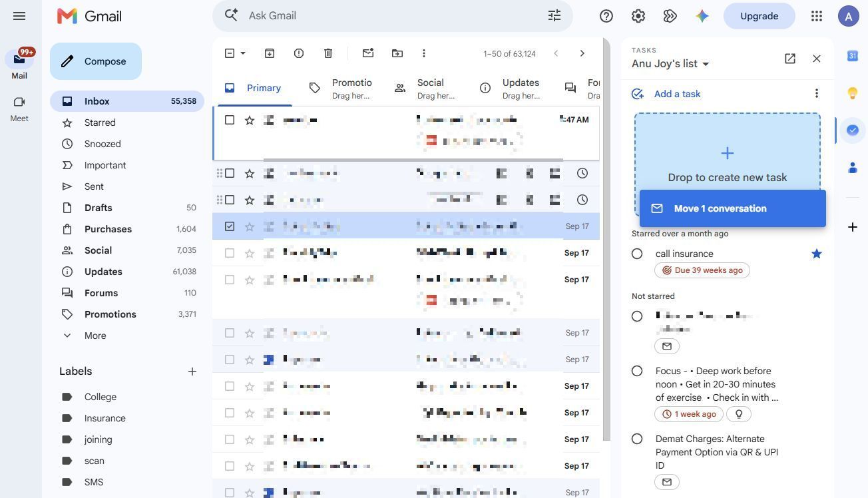
Task: Mark Demat Charges task complete
Action: (x=637, y=439)
